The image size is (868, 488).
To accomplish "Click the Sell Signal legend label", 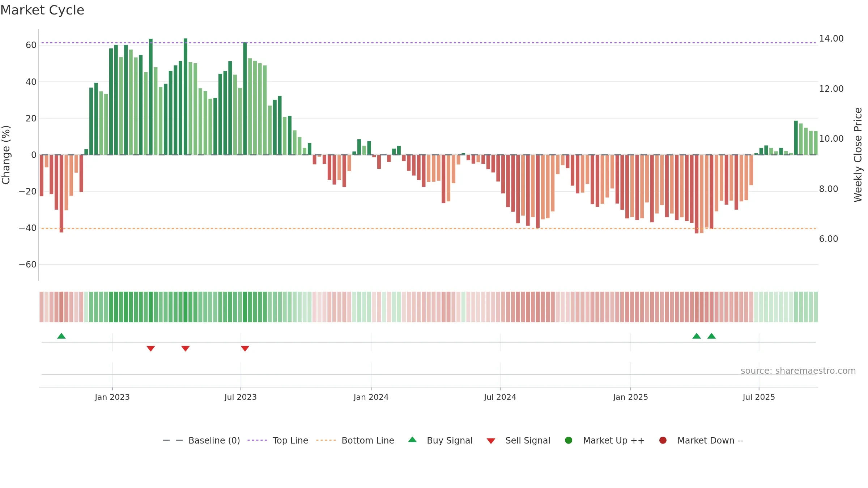I will tap(528, 440).
